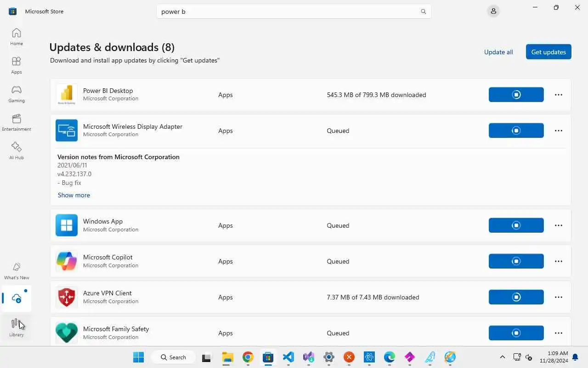Viewport: 588px width, 368px height.
Task: Open What's New in the sidebar
Action: pos(17,271)
